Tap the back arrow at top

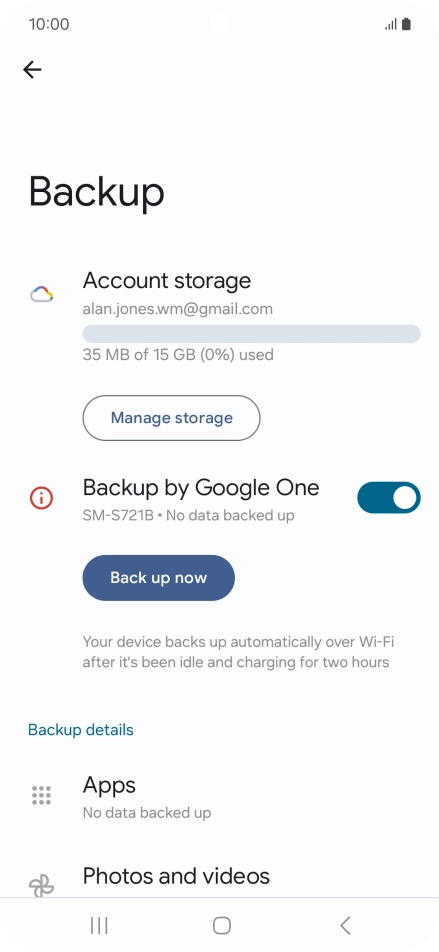32,70
